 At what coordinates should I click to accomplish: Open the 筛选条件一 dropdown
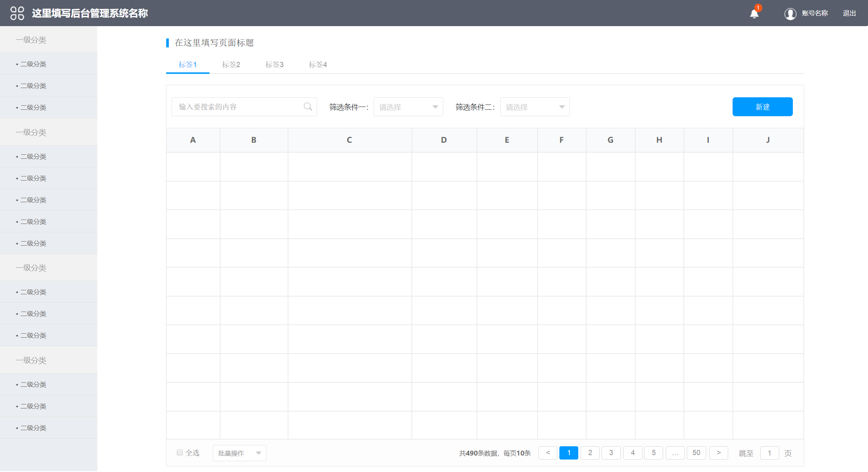tap(408, 107)
